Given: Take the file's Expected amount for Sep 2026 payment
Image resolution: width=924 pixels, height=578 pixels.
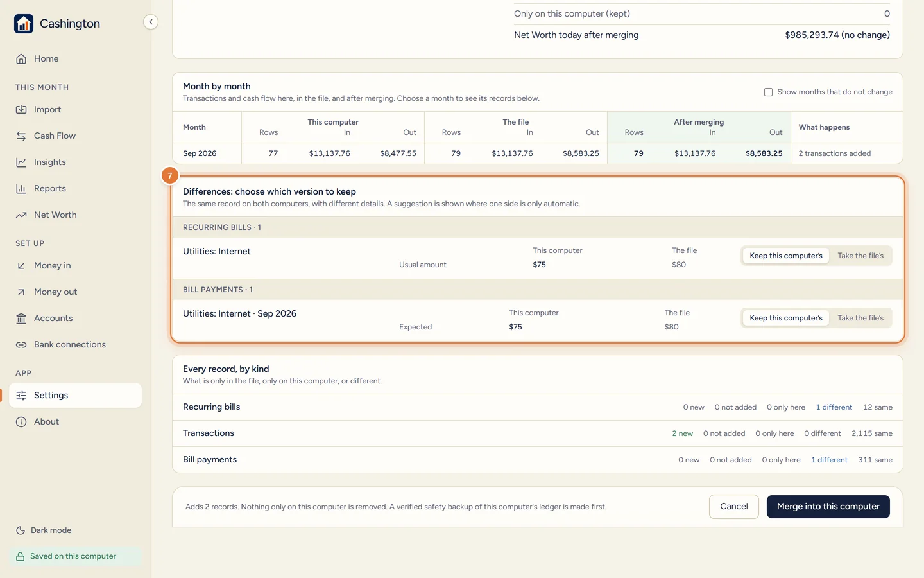Looking at the screenshot, I should pos(860,318).
